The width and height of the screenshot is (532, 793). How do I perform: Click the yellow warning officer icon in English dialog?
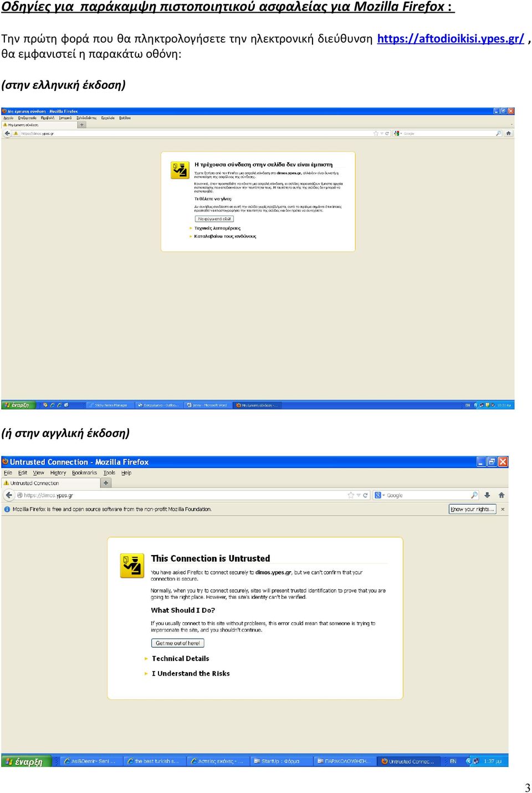[132, 566]
